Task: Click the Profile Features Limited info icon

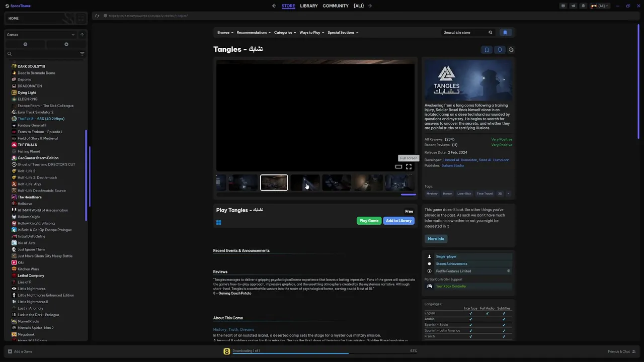Action: pos(430,271)
